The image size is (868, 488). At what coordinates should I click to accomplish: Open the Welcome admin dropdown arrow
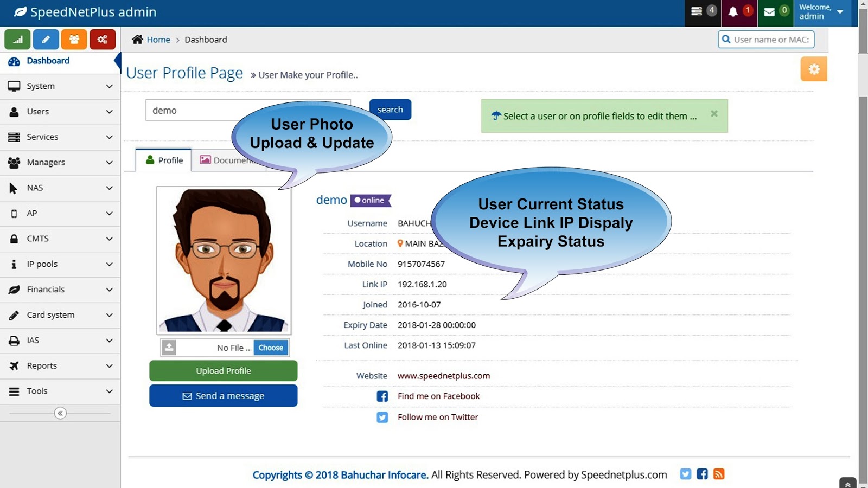[x=840, y=12]
